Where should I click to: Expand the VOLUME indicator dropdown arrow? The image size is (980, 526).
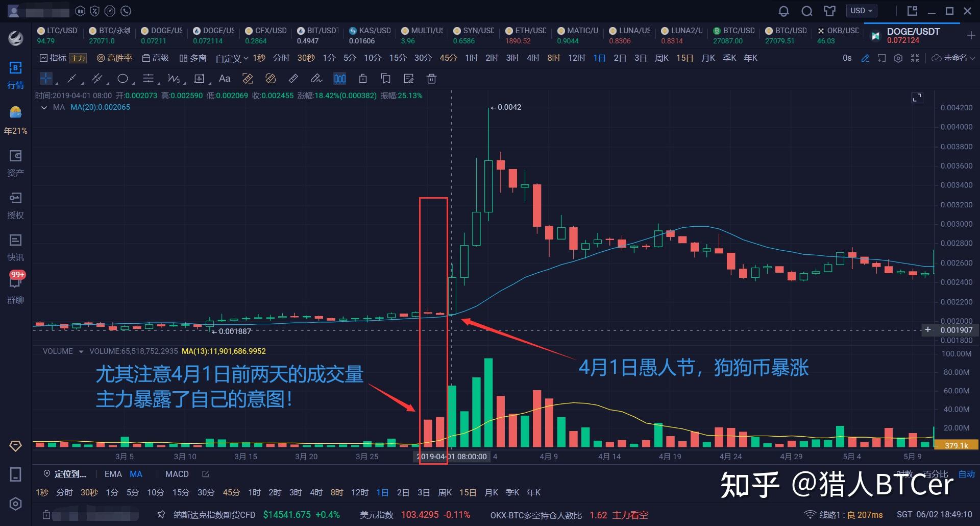[81, 351]
